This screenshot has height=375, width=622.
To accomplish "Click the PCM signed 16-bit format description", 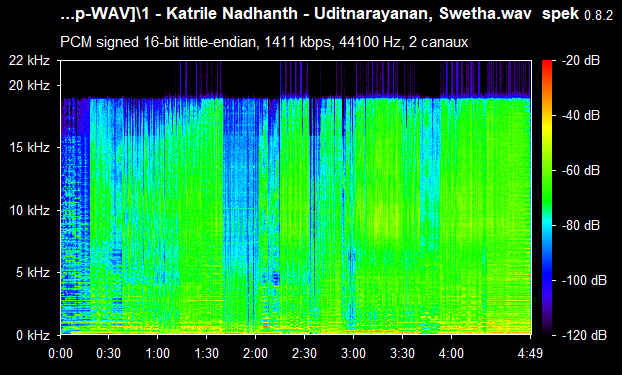I will (264, 42).
